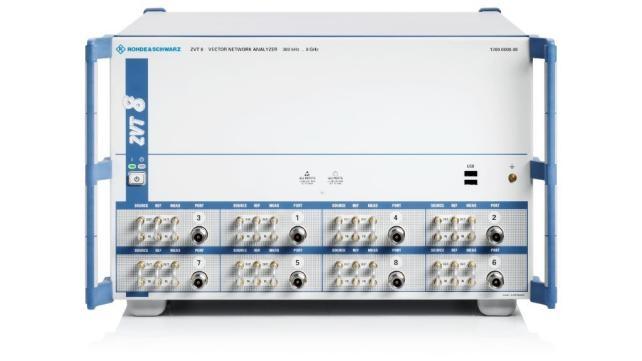The width and height of the screenshot is (642, 361).
Task: Select the Port 1 N-type connector
Action: [x=298, y=235]
